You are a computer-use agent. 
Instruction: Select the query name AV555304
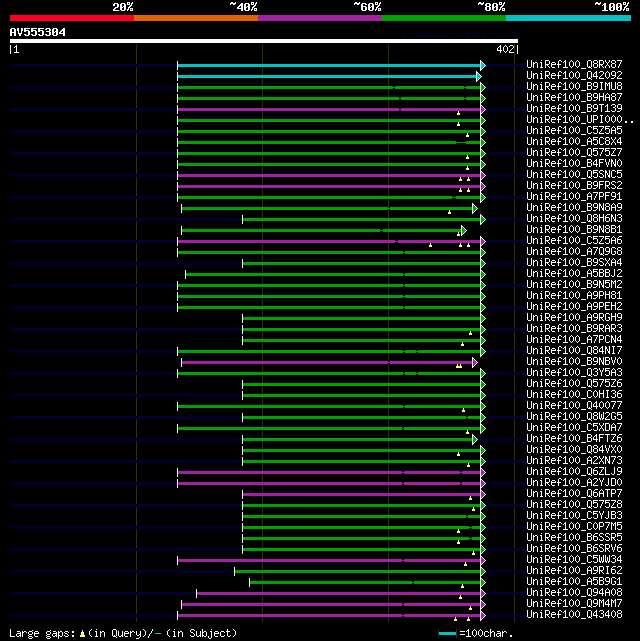coord(38,32)
